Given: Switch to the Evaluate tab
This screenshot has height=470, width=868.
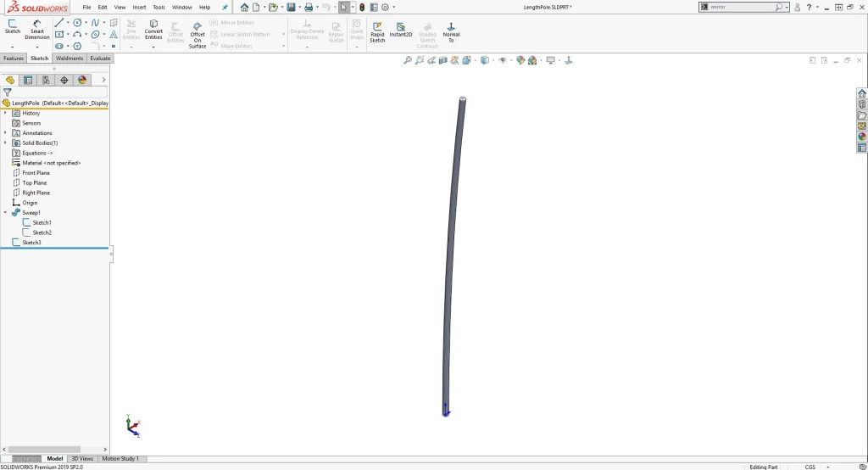Looking at the screenshot, I should pyautogui.click(x=100, y=59).
